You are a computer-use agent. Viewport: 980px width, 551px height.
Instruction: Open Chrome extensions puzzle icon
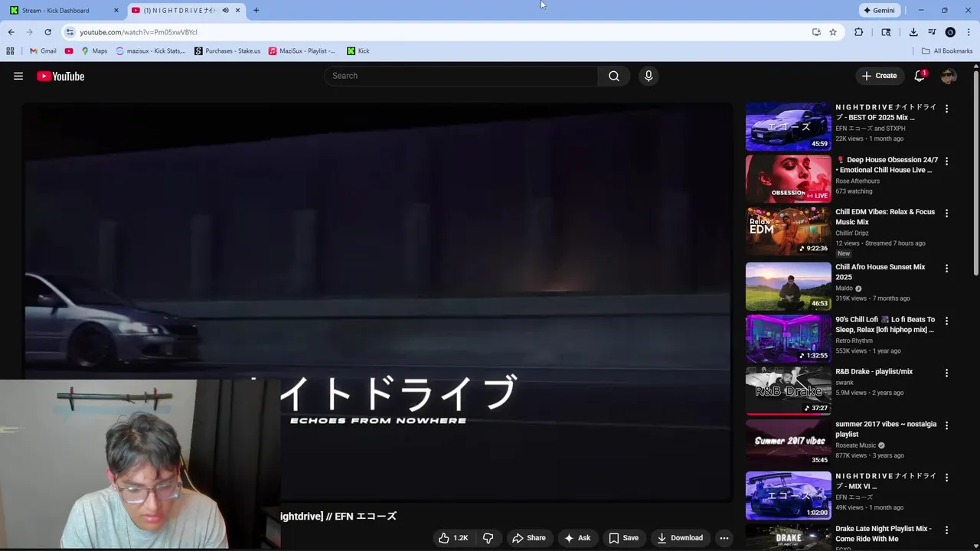858,32
